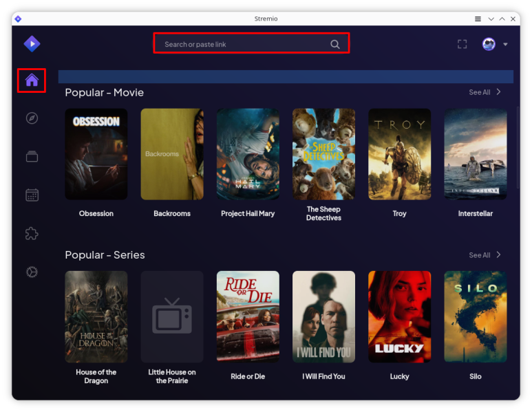Viewport: 532px width, 412px height.
Task: Click the Stremio logo in sidebar
Action: click(x=32, y=44)
